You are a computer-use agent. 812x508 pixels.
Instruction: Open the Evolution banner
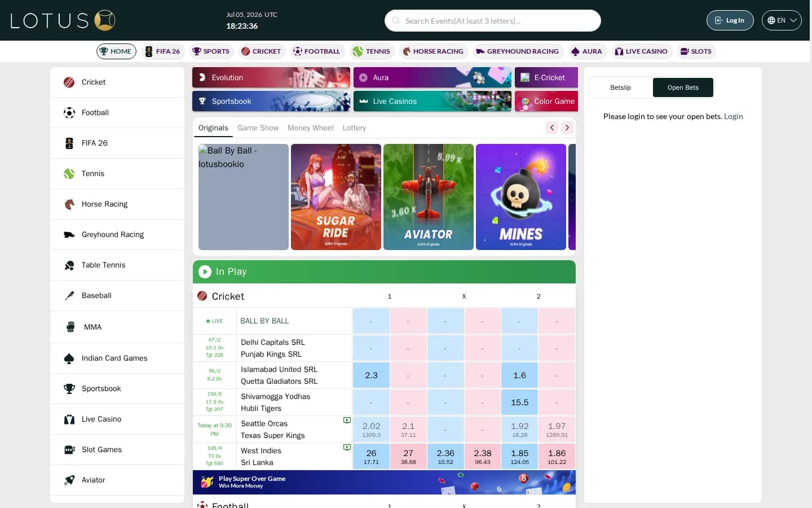tap(271, 77)
